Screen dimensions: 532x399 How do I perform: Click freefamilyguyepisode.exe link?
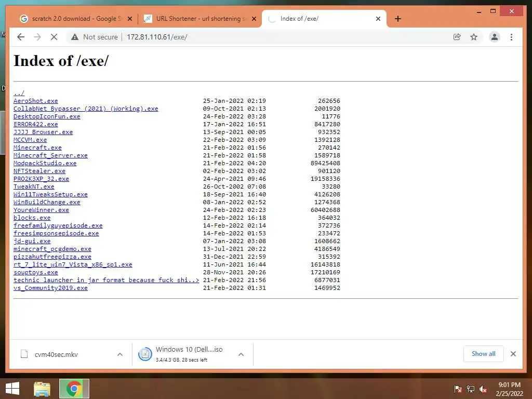point(58,225)
